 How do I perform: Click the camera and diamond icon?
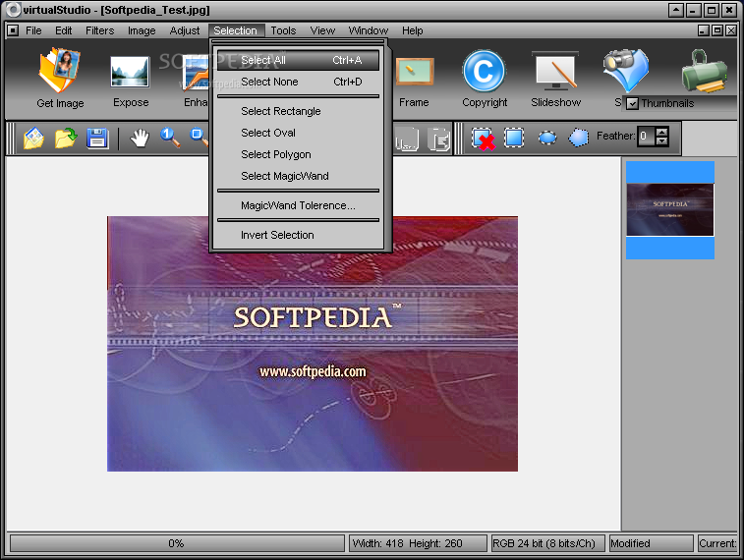coord(625,70)
